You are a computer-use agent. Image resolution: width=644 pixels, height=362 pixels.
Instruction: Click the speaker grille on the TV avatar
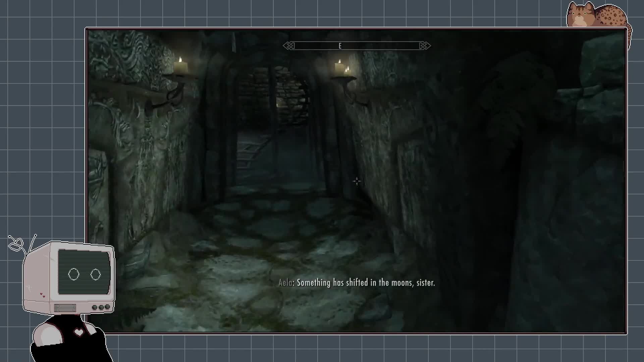point(65,308)
